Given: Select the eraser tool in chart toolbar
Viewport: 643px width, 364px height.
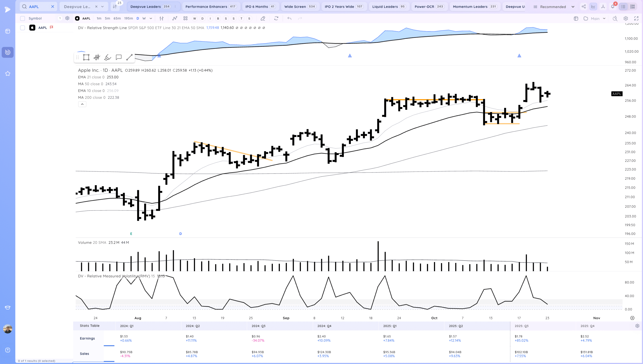Looking at the screenshot, I should pos(263,18).
